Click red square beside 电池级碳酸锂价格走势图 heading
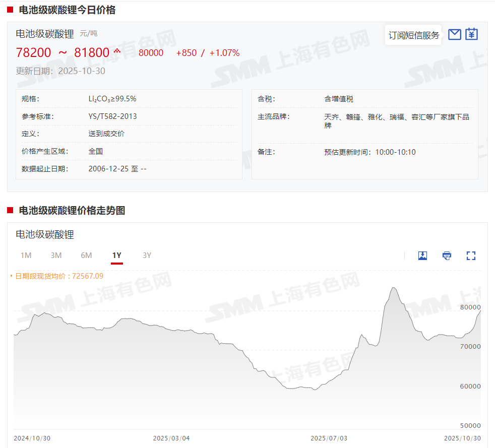 [x=10, y=211]
